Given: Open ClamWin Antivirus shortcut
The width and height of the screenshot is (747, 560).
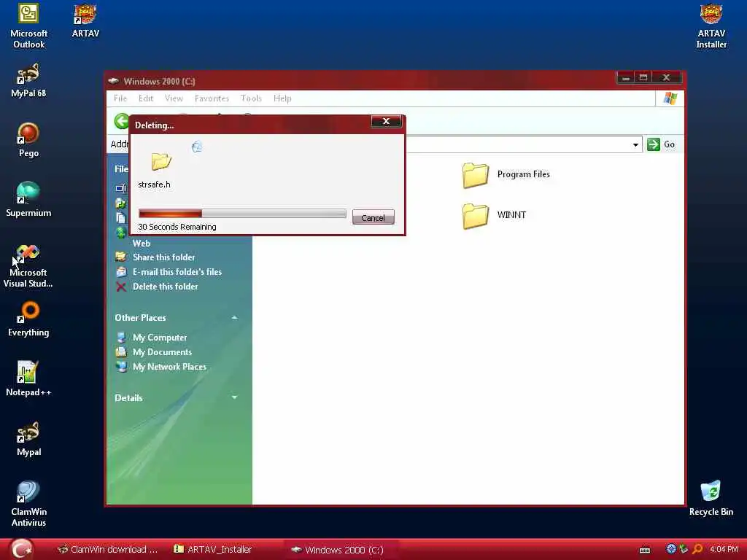Looking at the screenshot, I should (28, 505).
